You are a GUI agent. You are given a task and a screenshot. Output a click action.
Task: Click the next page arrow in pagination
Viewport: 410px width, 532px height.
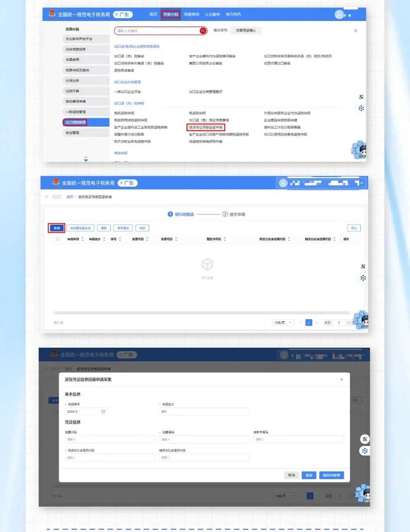(317, 323)
